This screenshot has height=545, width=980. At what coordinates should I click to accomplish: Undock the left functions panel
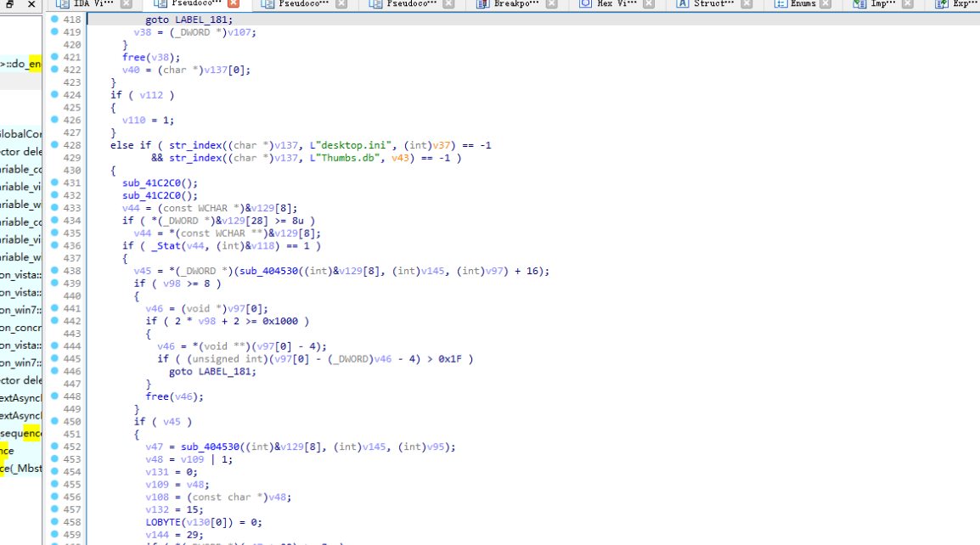9,4
